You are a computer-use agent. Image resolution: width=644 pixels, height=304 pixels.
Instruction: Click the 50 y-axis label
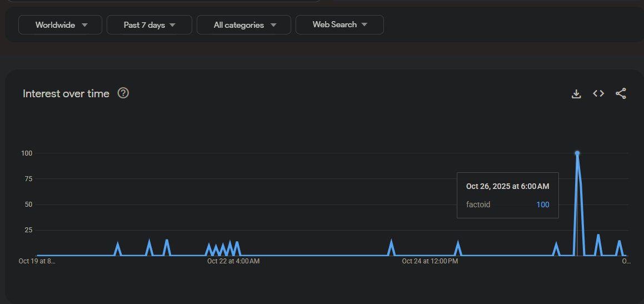[28, 205]
